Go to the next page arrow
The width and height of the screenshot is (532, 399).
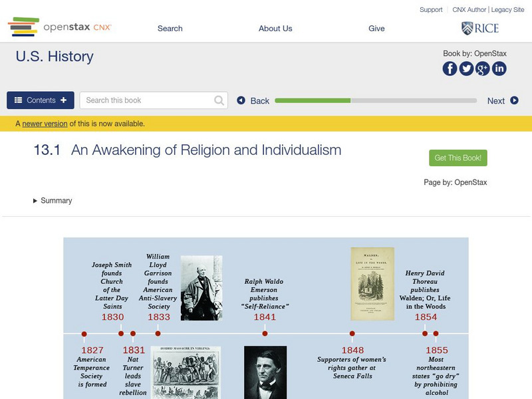[x=503, y=101]
